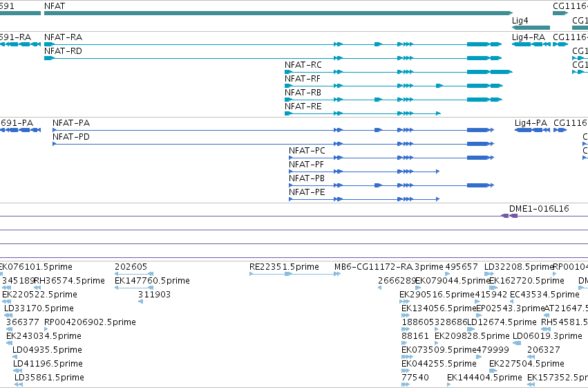Screen dimensions: 588x388
Task: Select EK079044.5prime EST
Action: [453, 281]
